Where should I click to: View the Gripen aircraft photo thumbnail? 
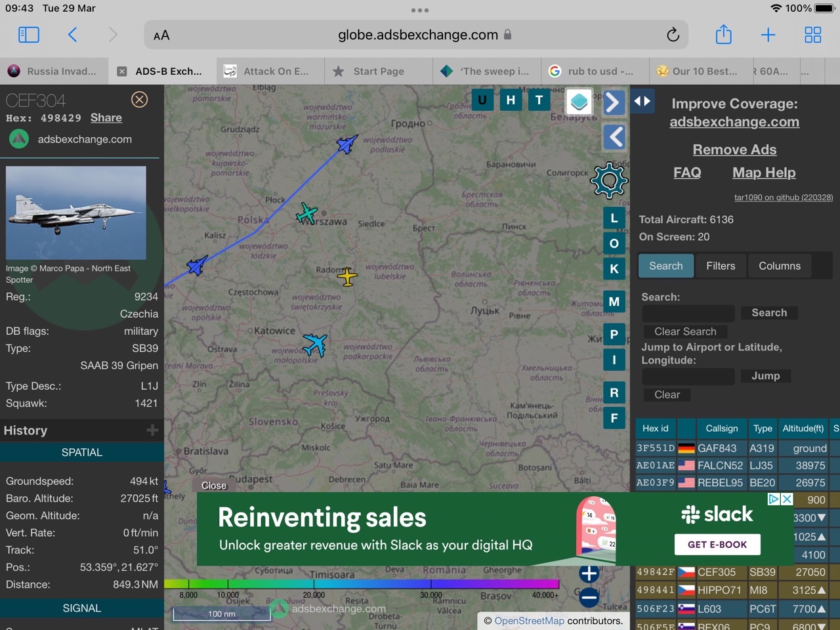[x=76, y=213]
